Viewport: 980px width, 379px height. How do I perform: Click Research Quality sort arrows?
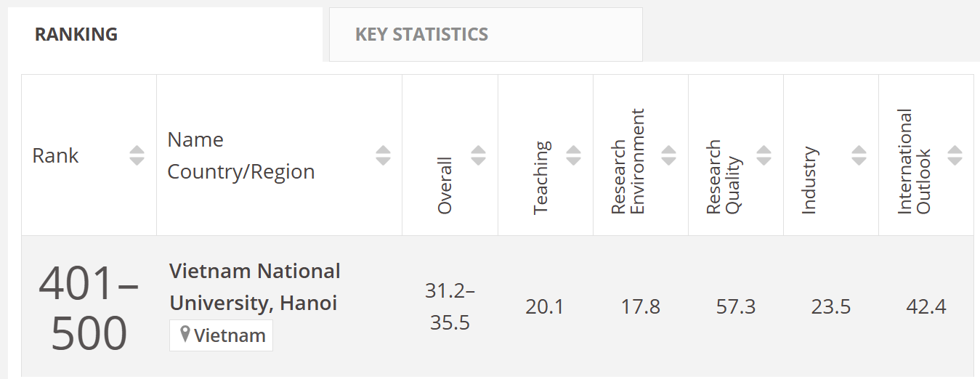tap(764, 155)
